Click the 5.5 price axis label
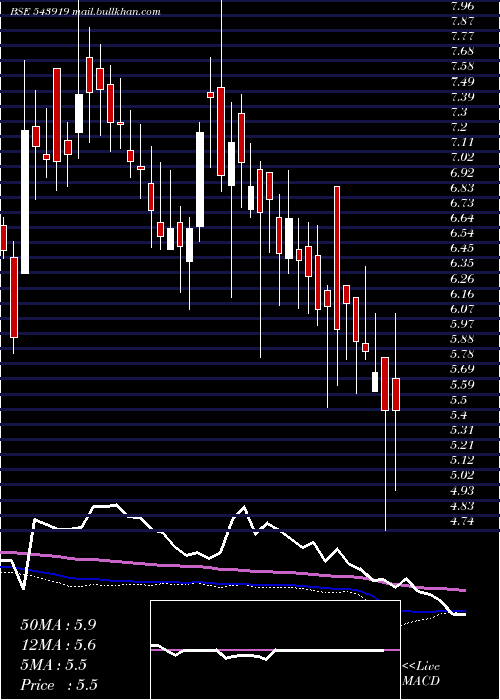500x700 pixels. click(x=460, y=400)
